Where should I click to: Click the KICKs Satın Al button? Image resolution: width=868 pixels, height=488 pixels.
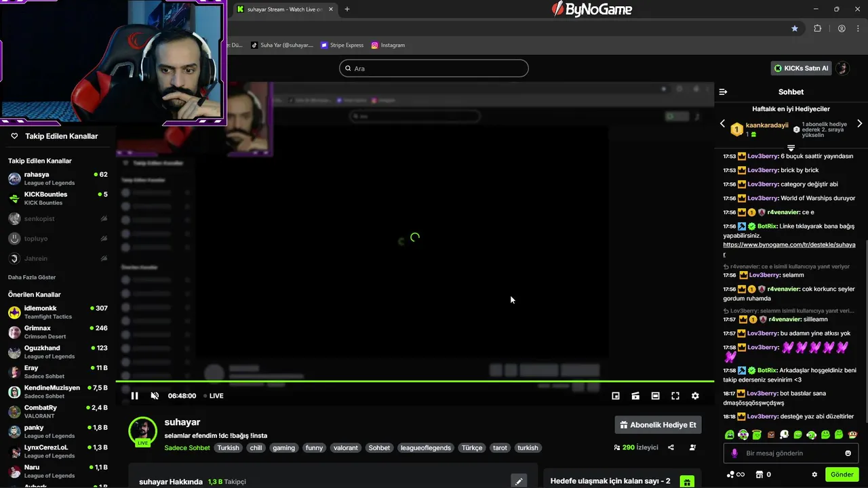[802, 68]
